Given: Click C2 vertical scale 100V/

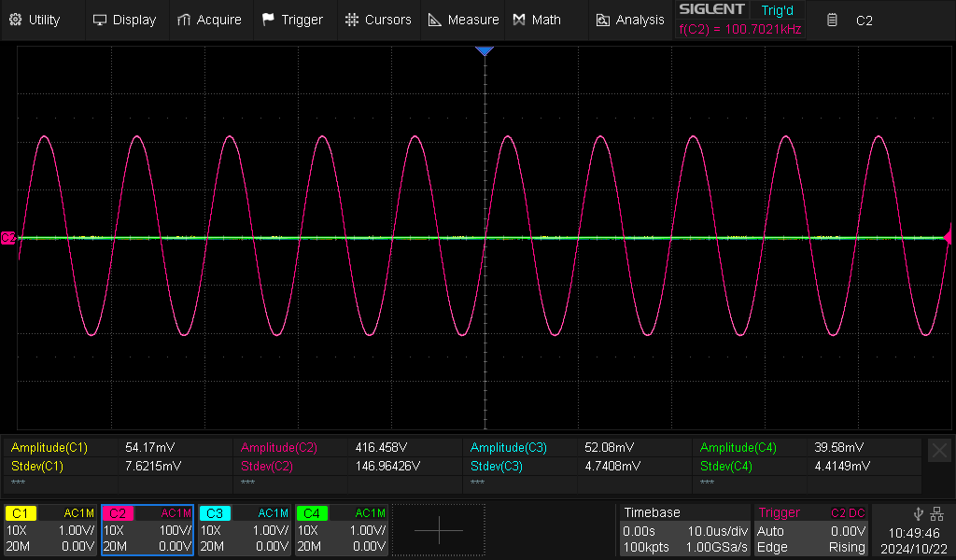Looking at the screenshot, I should [x=175, y=530].
